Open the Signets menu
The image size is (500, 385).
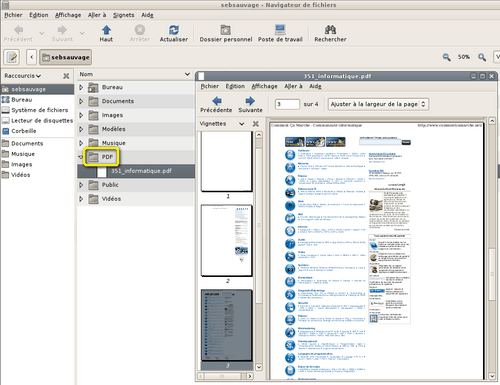point(124,15)
